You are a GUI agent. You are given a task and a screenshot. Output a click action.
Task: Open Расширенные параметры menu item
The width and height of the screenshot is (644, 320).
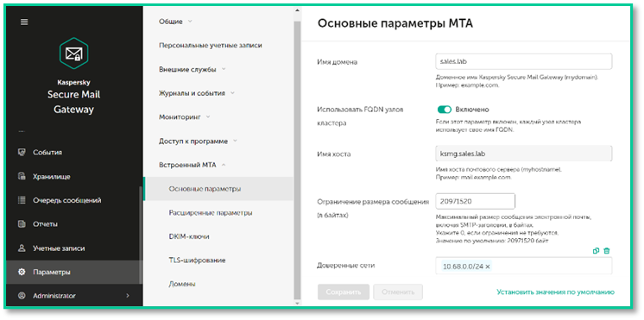(x=211, y=213)
